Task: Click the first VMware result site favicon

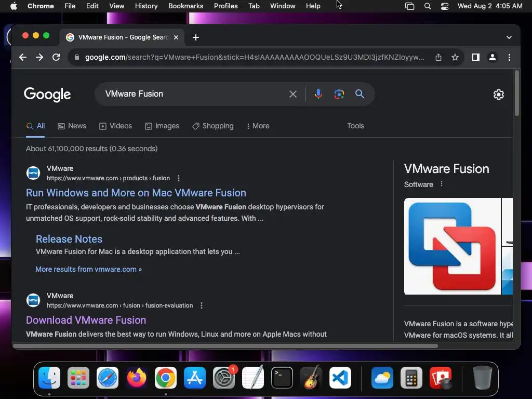Action: (33, 173)
